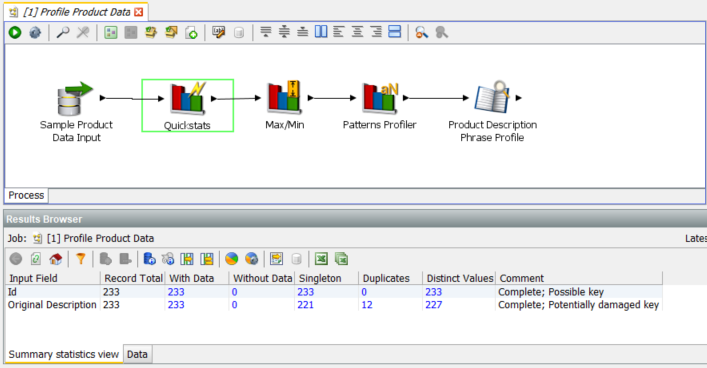Drill into Id row Distinct Values 233
Screen dimensions: 707x368
coord(433,292)
